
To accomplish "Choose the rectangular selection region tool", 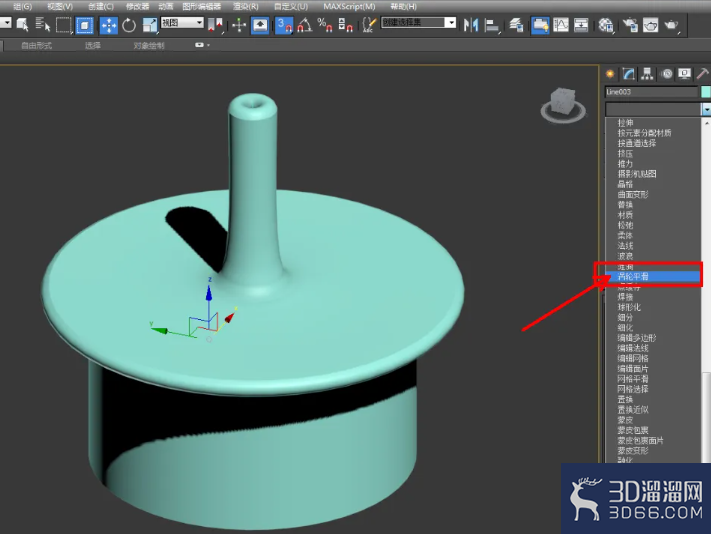I will pyautogui.click(x=63, y=24).
